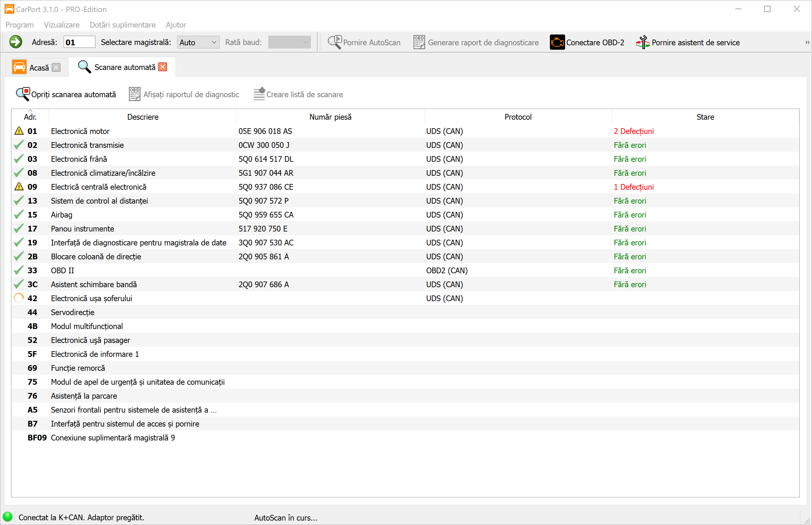This screenshot has width=812, height=525.
Task: Open the Rată baud dropdown
Action: [x=289, y=42]
